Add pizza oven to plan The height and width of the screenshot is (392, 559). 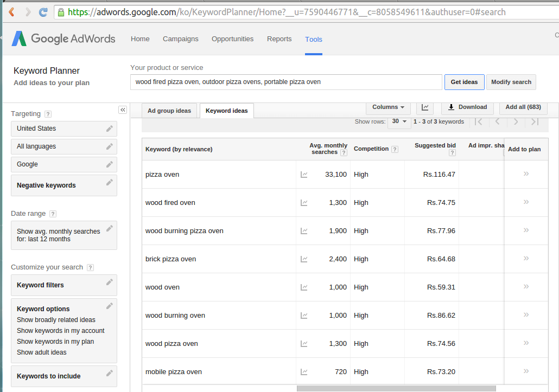(x=526, y=173)
